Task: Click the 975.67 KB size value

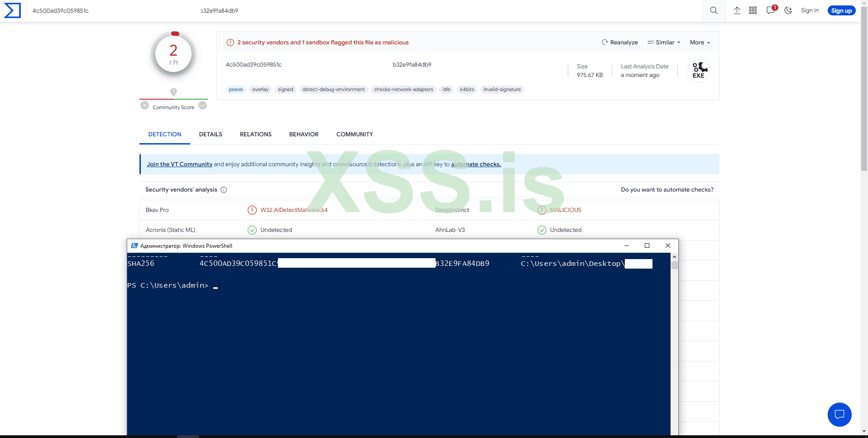Action: (x=590, y=75)
